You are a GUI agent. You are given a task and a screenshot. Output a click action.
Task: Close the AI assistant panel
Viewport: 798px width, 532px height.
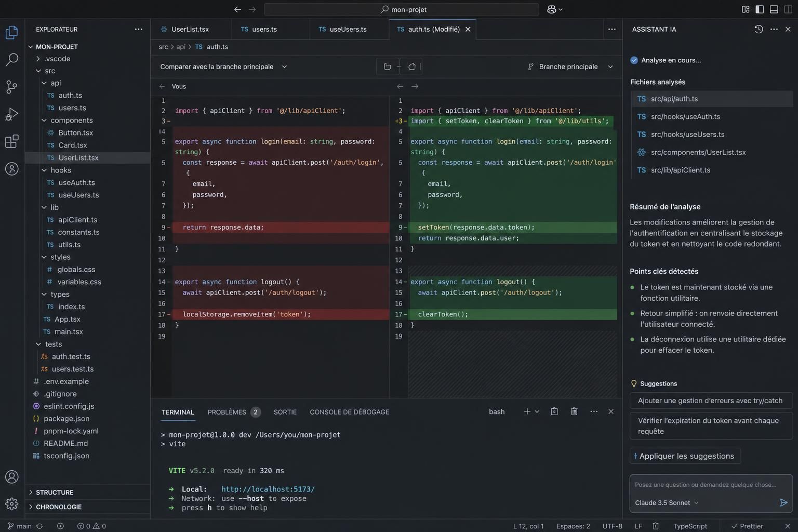click(x=788, y=29)
